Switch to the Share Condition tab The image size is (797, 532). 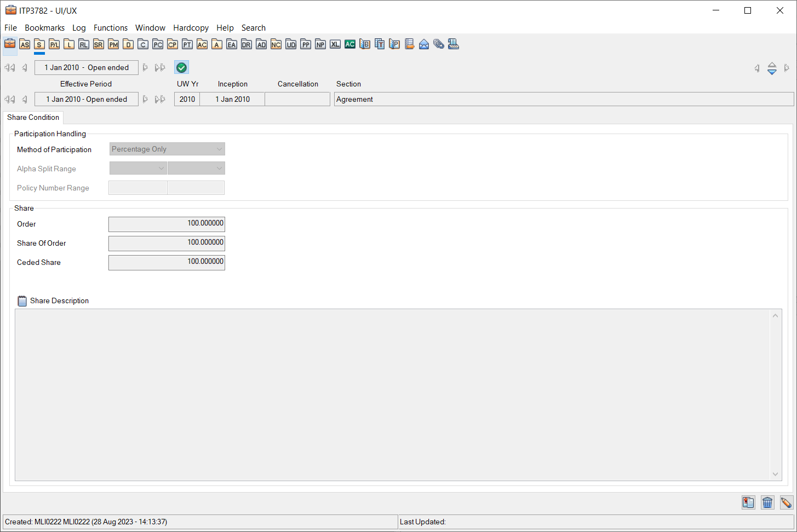click(33, 117)
